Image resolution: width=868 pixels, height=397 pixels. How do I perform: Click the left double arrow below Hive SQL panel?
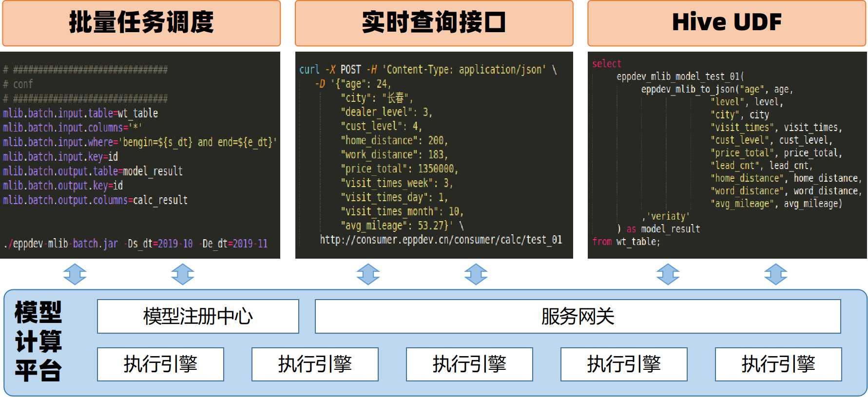[668, 274]
